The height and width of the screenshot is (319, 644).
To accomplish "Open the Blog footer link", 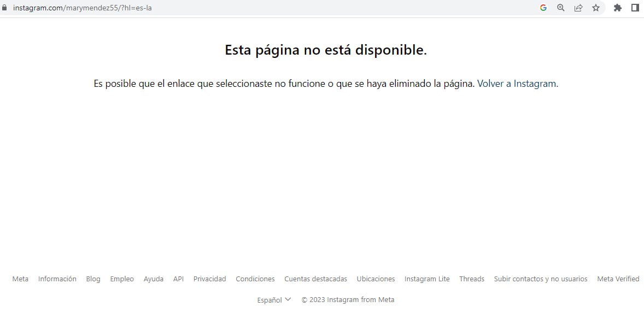I will click(93, 279).
